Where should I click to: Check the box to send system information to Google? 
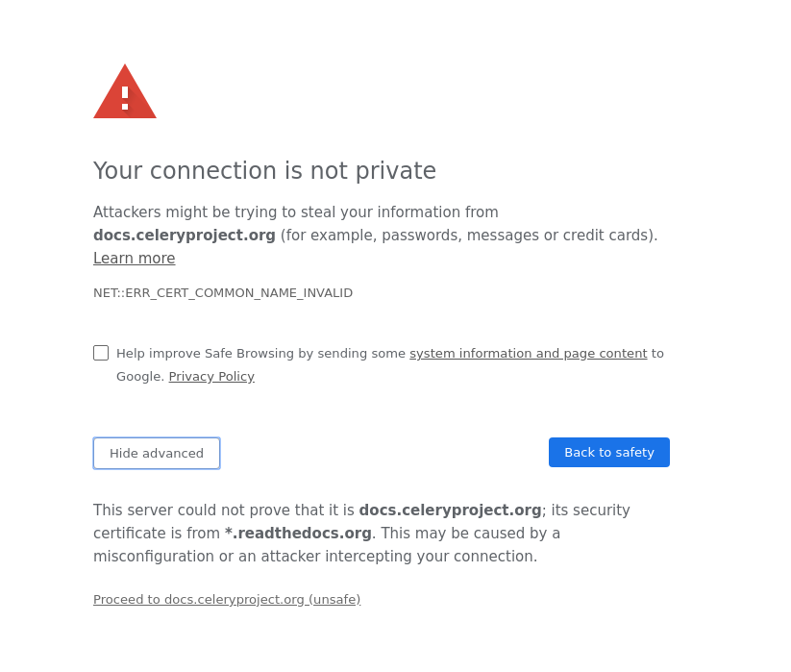point(101,353)
